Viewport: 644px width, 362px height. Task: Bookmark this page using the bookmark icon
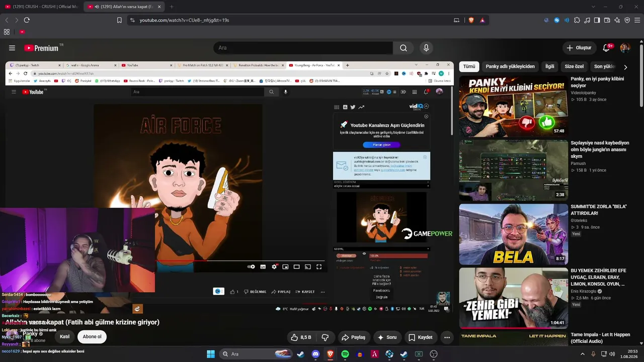click(x=119, y=20)
